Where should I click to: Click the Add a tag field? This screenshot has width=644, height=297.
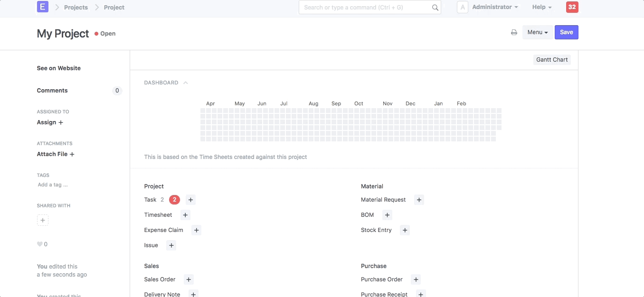pyautogui.click(x=53, y=185)
